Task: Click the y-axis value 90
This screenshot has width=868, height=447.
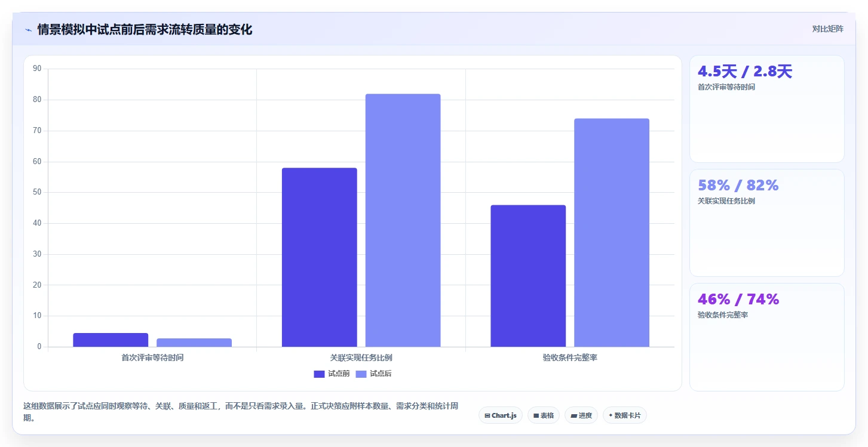Action: [37, 69]
